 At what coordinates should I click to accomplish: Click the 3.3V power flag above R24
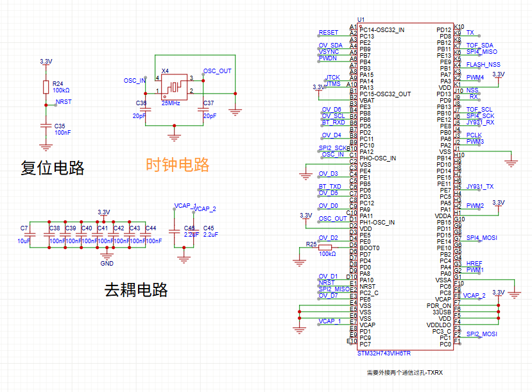click(x=46, y=63)
